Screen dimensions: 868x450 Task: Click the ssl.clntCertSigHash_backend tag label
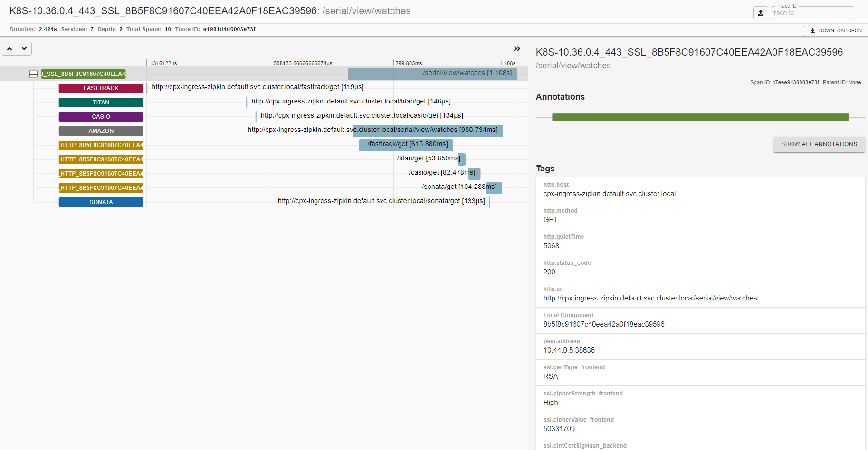(x=585, y=446)
